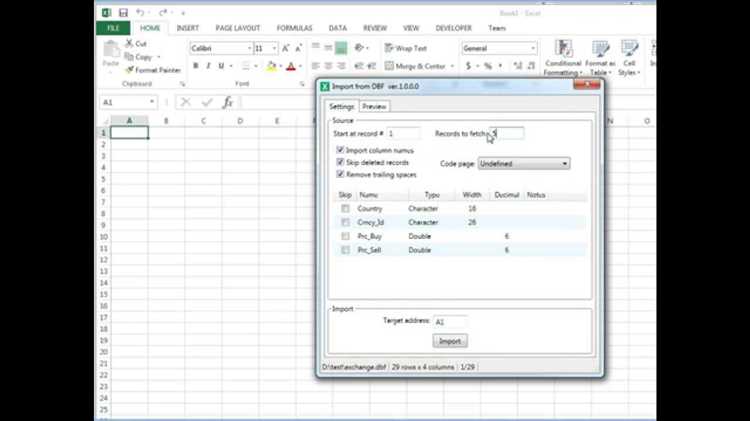Activate the Format Painter brush

pos(153,70)
